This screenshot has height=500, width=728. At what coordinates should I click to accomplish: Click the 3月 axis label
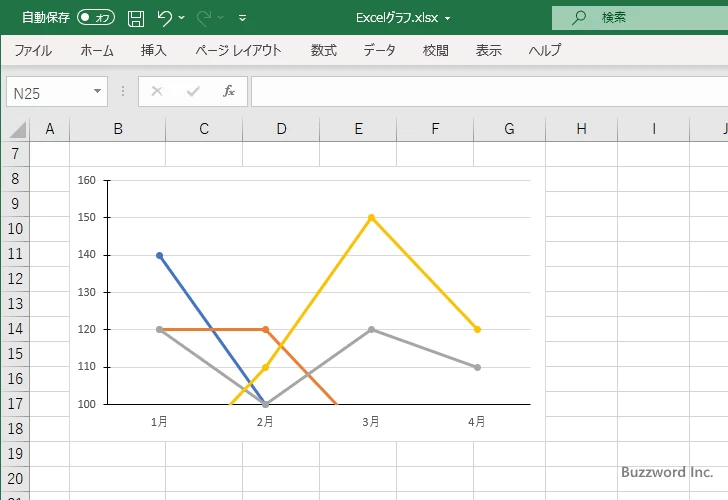(371, 422)
